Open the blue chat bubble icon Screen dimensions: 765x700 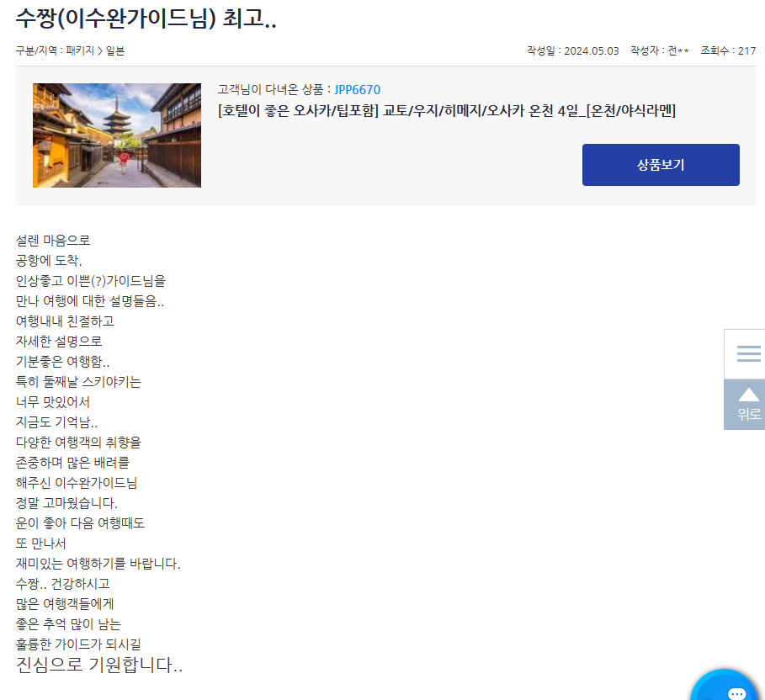click(725, 686)
